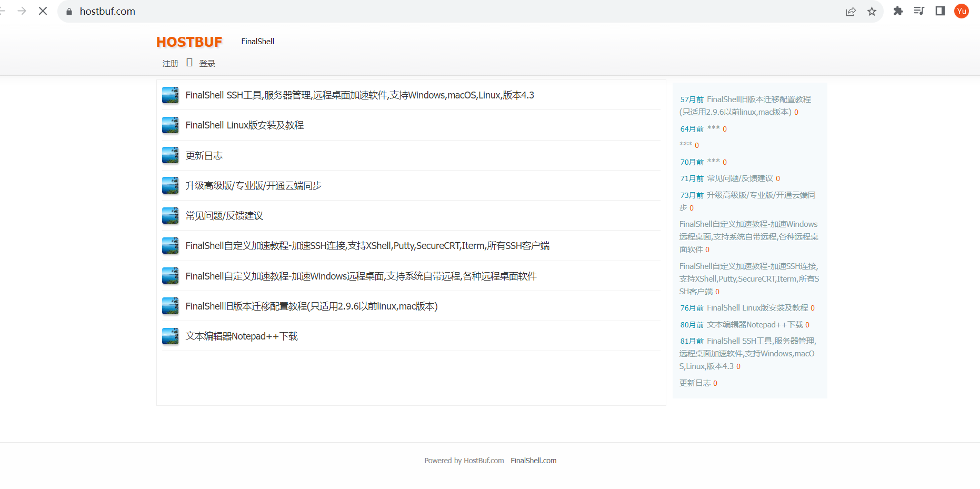Viewport: 980px width, 489px height.
Task: Toggle the browser side panel icon
Action: tap(940, 11)
